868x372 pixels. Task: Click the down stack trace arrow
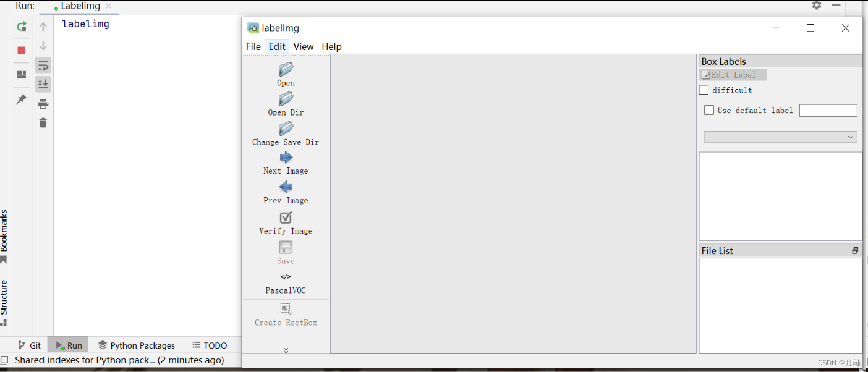tap(43, 46)
